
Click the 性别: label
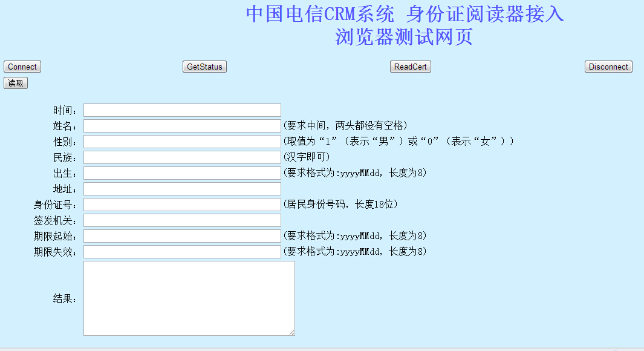tap(65, 142)
